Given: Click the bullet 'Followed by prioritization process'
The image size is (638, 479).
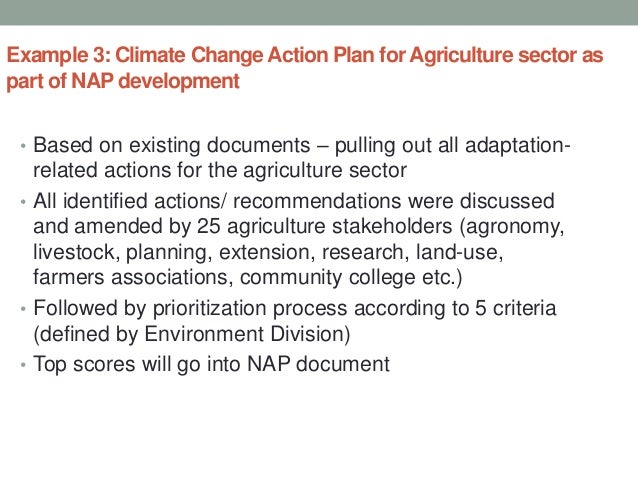Looking at the screenshot, I should click(x=190, y=308).
